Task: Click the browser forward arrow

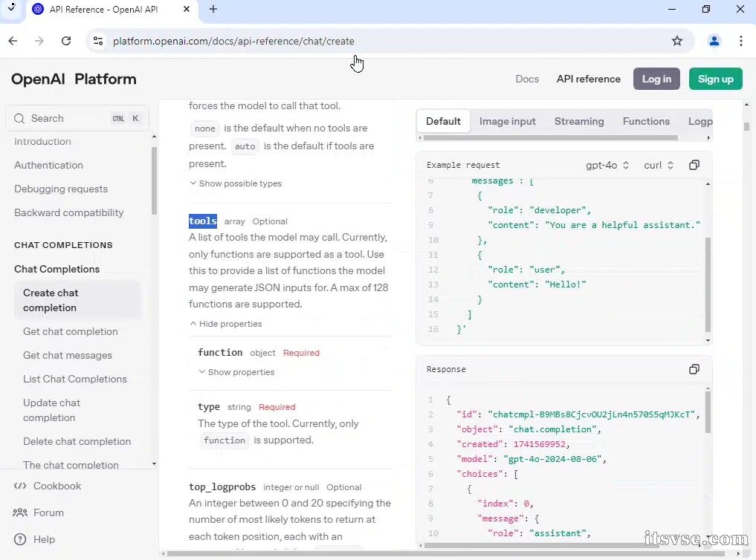Action: (x=39, y=41)
